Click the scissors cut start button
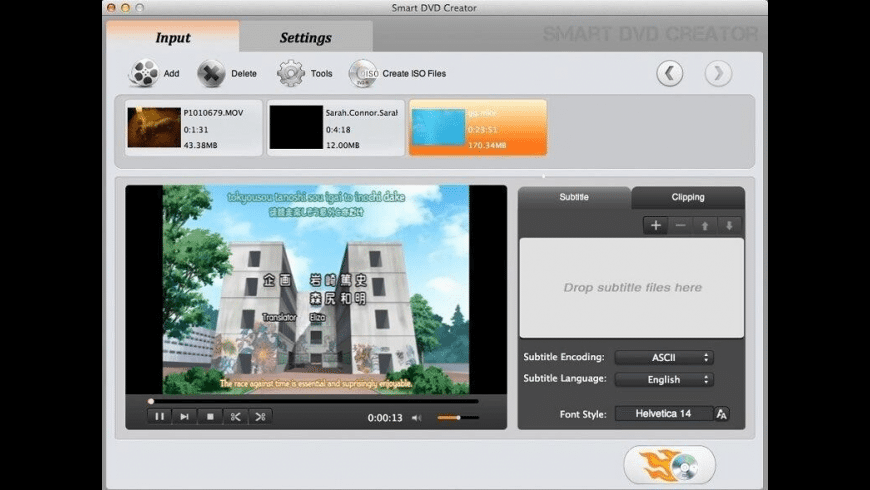Viewport: 870px width, 490px height. click(x=235, y=416)
